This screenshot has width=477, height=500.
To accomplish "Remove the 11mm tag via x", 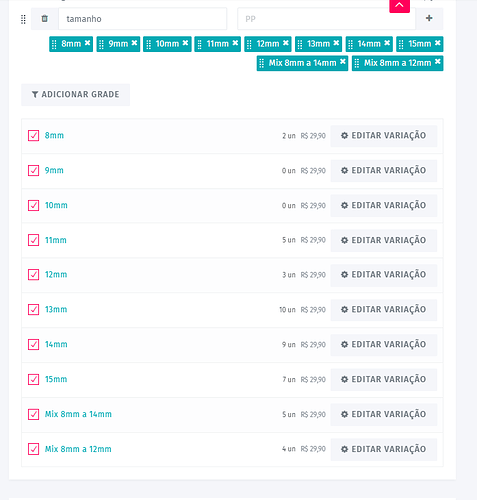I will 235,43.
